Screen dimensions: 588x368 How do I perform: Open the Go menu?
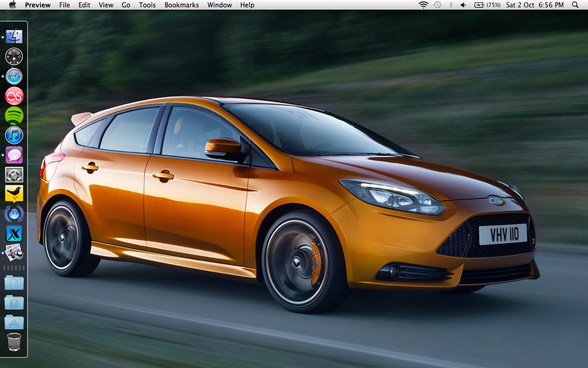click(126, 5)
